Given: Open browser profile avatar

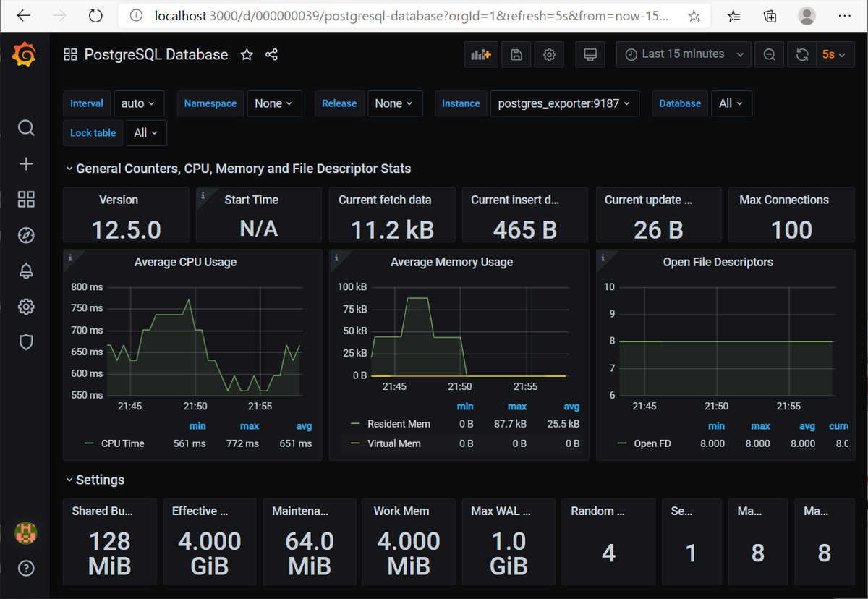Looking at the screenshot, I should [807, 16].
